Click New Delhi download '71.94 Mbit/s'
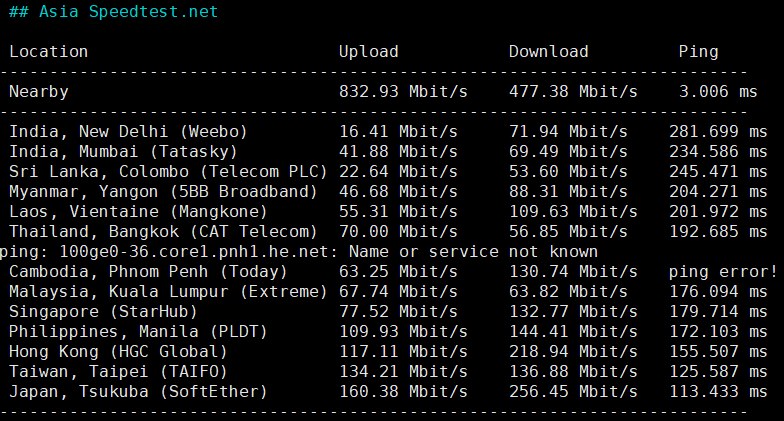The image size is (784, 421). click(568, 132)
